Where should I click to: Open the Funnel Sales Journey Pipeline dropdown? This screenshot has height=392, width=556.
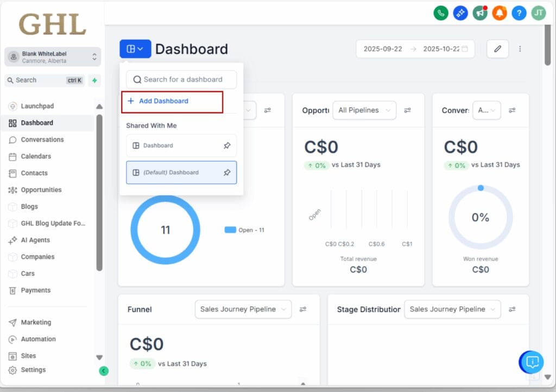[x=243, y=309]
